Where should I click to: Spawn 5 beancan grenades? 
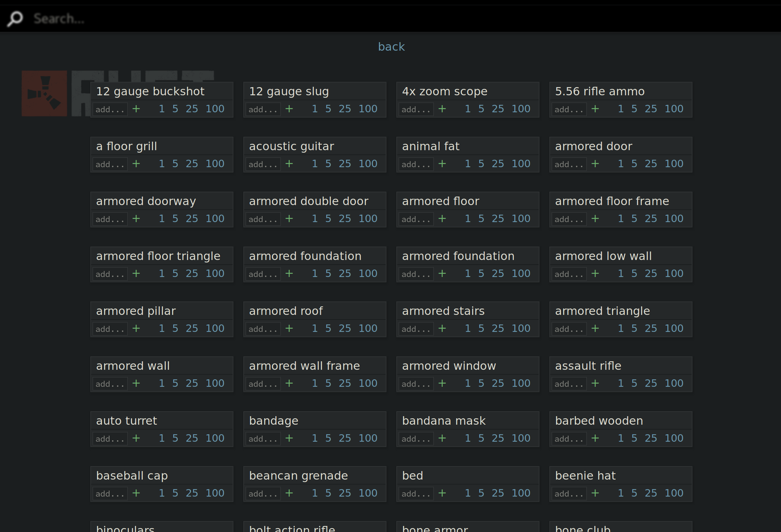(x=328, y=493)
